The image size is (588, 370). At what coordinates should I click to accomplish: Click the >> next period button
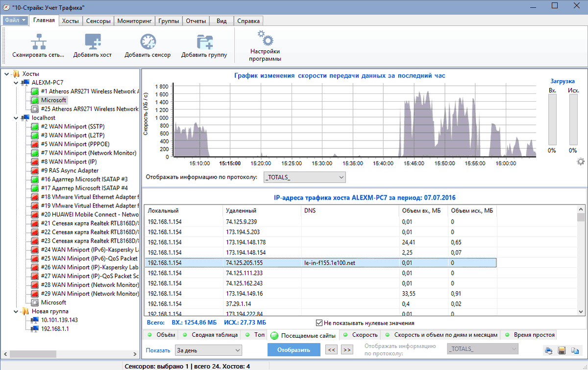pos(347,350)
